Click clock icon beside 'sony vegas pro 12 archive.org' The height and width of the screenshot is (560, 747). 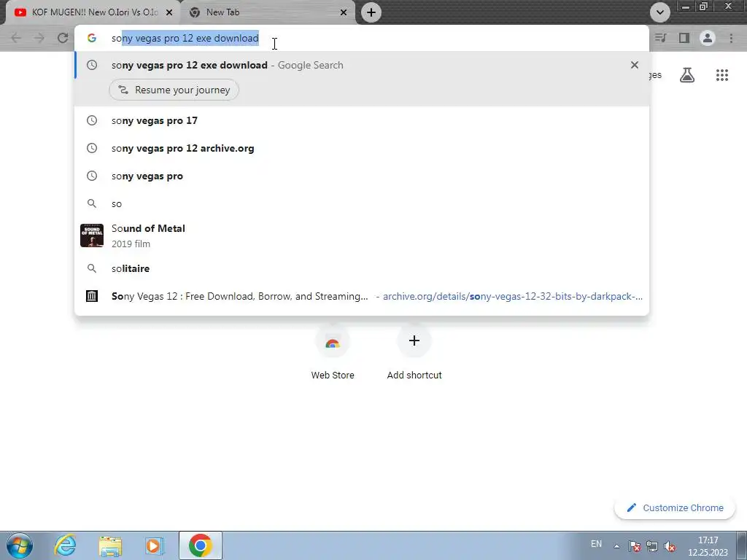(92, 148)
